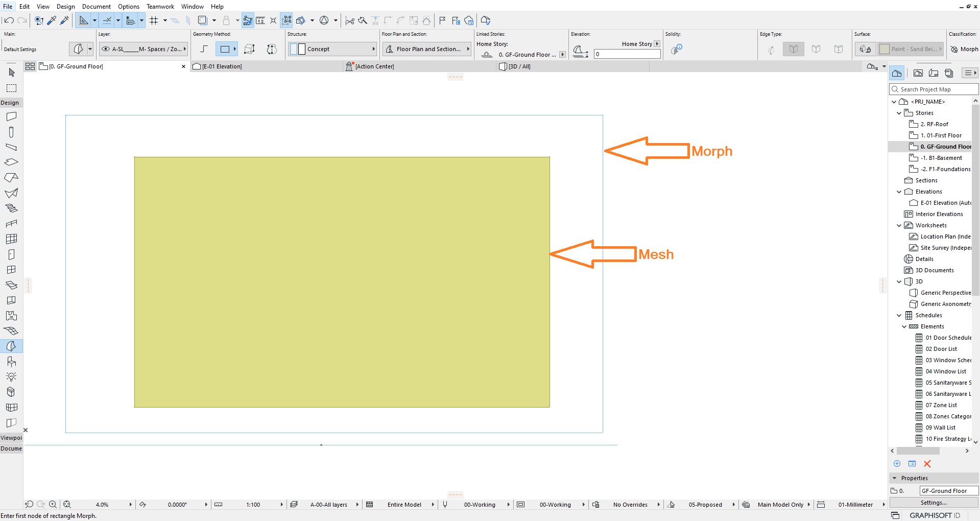This screenshot has height=521, width=980.
Task: Click the Paint - Sand Beige surface swatch
Action: coord(885,49)
